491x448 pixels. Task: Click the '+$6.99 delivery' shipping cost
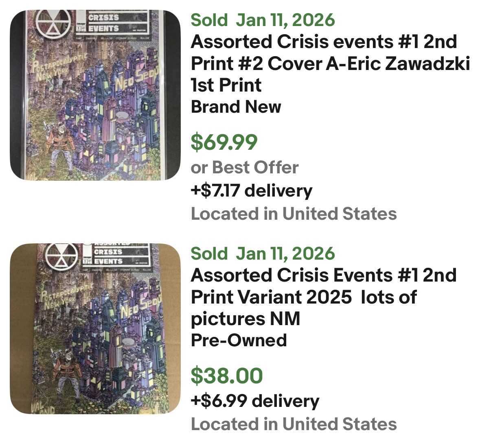[x=255, y=401]
